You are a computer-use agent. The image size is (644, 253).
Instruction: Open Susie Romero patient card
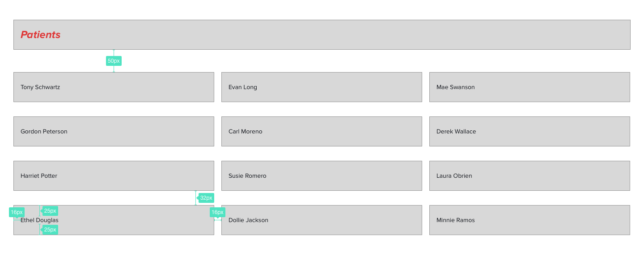point(322,176)
